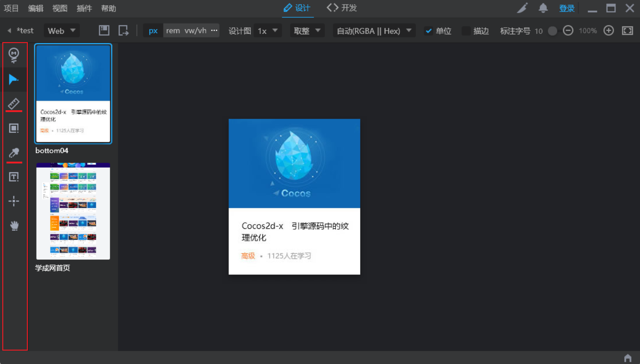The image size is (640, 364).
Task: Click the three-dots more units button
Action: [x=214, y=31]
